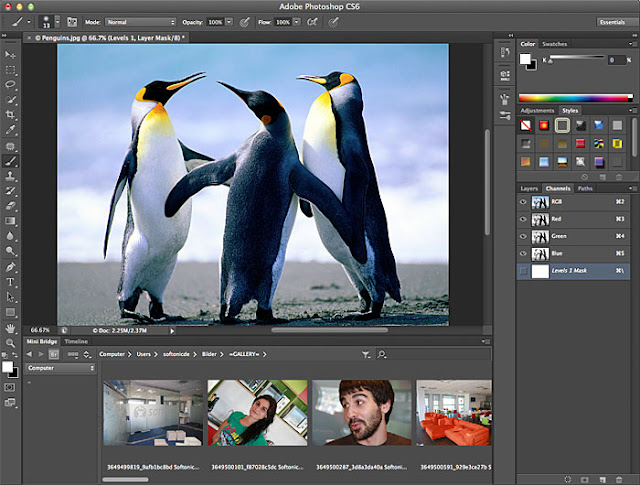Switch to the Layers tab
Image resolution: width=640 pixels, height=485 pixels.
(x=530, y=188)
